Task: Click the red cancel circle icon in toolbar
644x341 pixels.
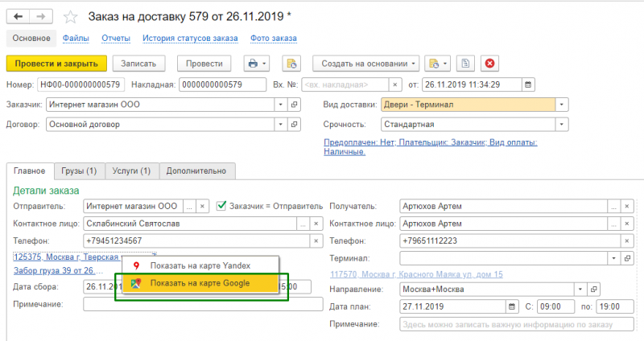Action: click(488, 63)
